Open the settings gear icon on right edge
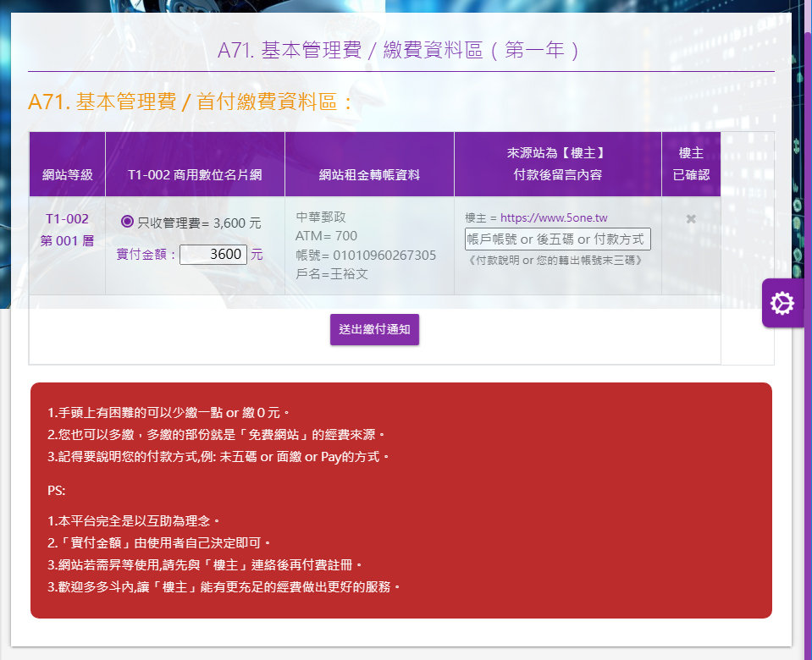The width and height of the screenshot is (812, 660). pyautogui.click(x=782, y=303)
